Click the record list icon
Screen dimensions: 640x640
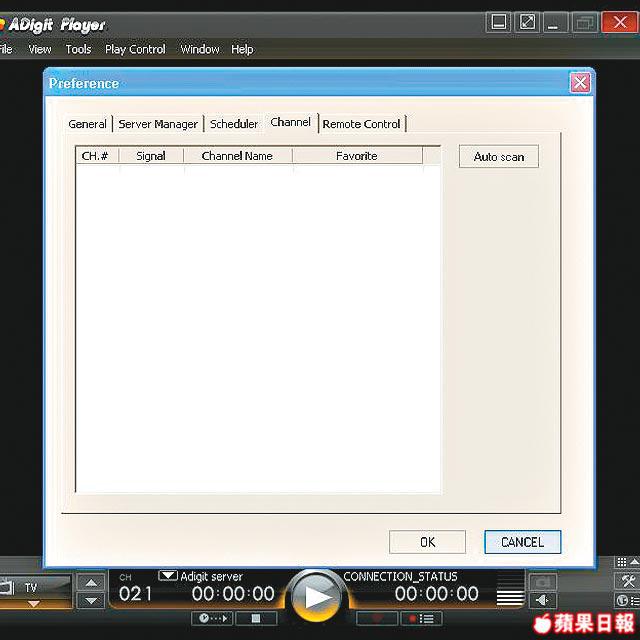421,619
